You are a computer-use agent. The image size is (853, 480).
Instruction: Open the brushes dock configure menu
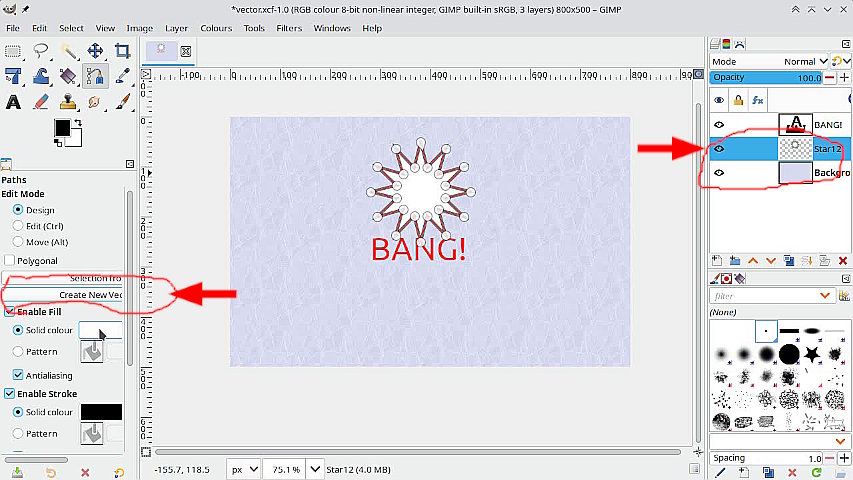[x=846, y=279]
